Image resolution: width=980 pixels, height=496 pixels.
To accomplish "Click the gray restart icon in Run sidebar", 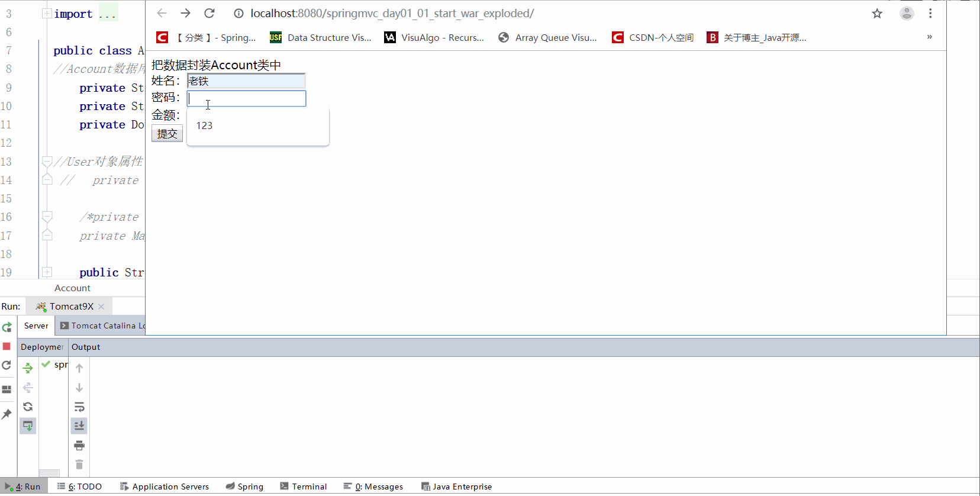I will point(7,365).
